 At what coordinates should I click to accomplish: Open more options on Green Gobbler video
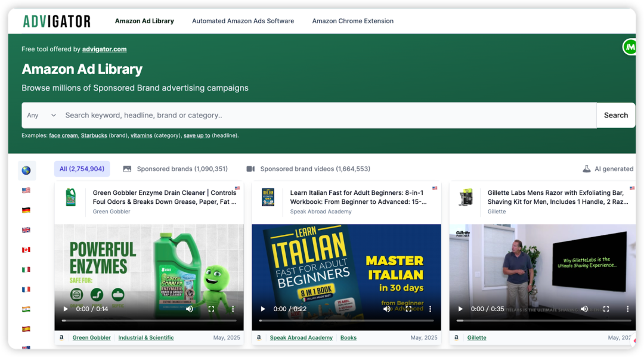(x=233, y=309)
